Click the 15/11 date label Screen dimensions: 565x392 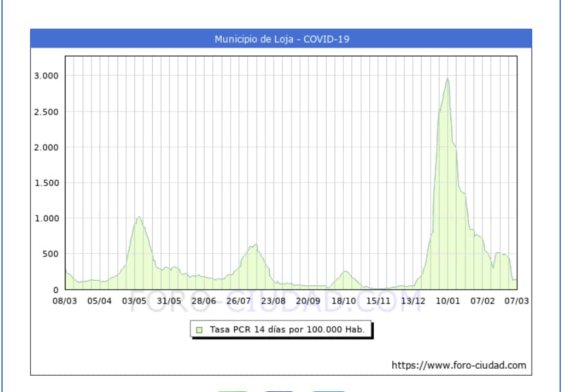[378, 301]
